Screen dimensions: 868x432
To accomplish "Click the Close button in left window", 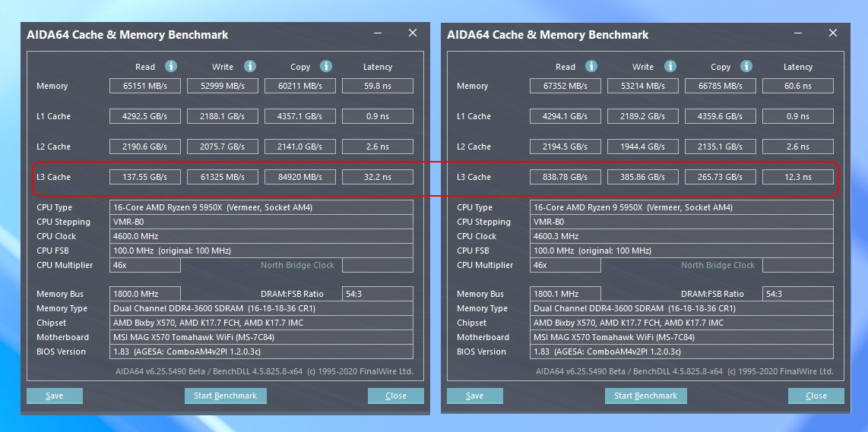I will [396, 396].
